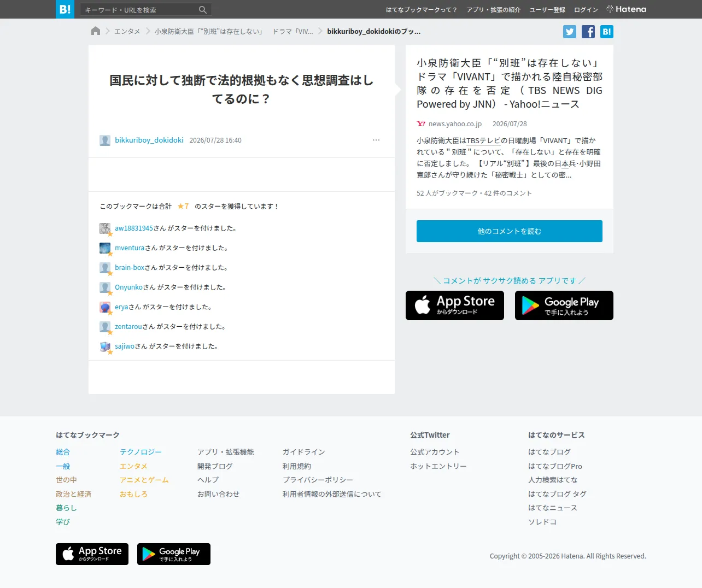
Task: Click the Yahoo news article title
Action: pyautogui.click(x=510, y=84)
